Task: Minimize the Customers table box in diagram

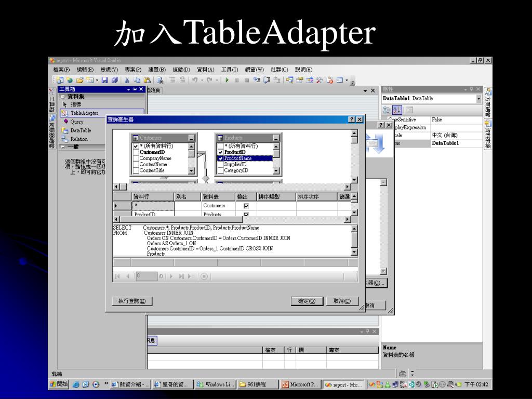Action: click(x=191, y=138)
